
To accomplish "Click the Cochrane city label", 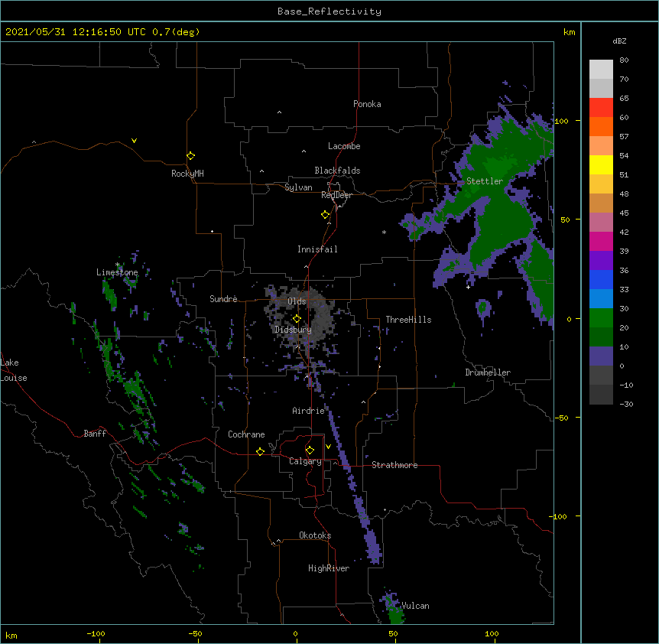I will 246,434.
